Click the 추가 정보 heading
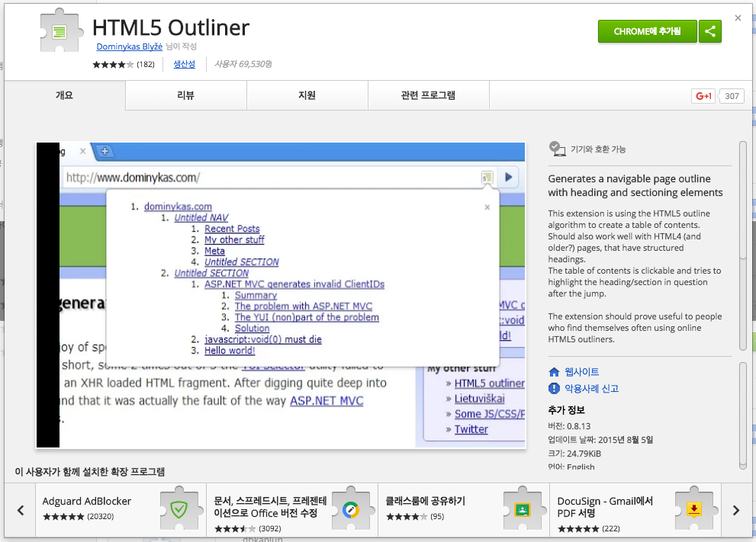 click(x=567, y=410)
